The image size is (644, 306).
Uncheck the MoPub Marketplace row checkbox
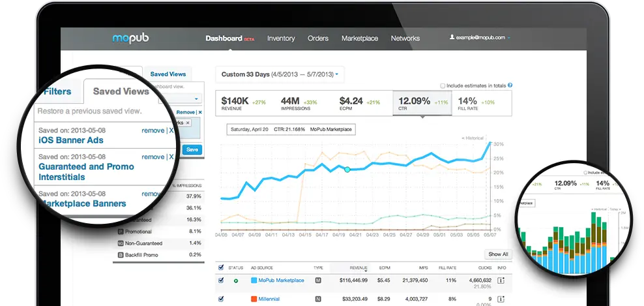(221, 280)
